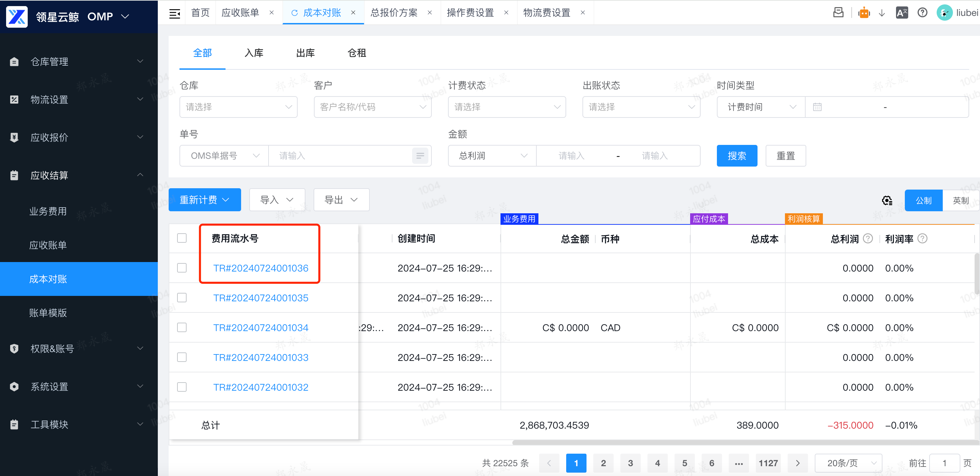This screenshot has width=980, height=476.
Task: Open the 出账状态 dropdown
Action: click(641, 107)
